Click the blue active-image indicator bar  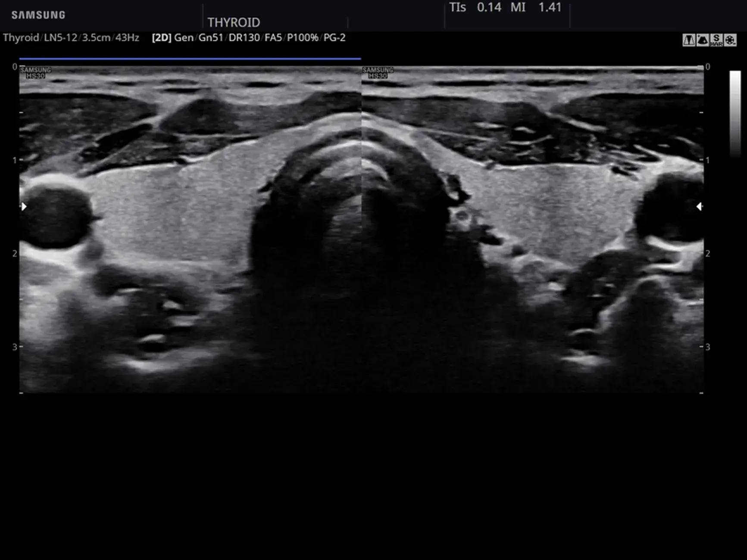coord(190,58)
